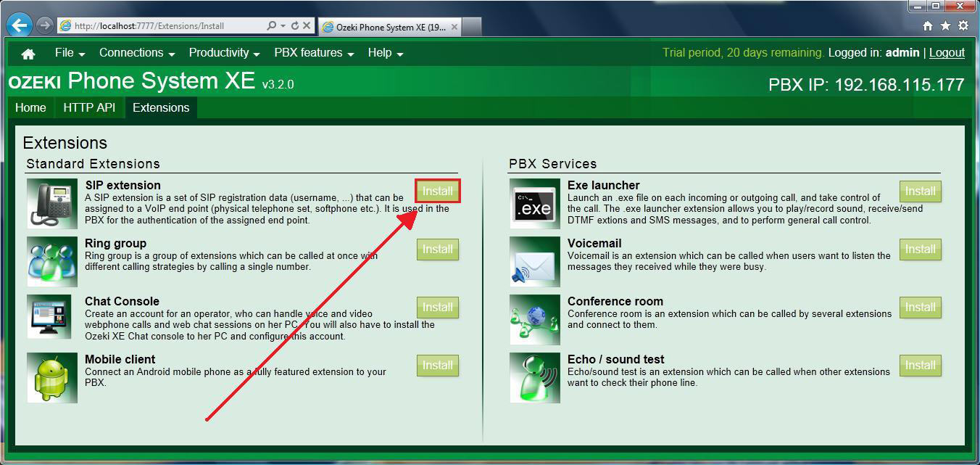Open the PBX features menu
The width and height of the screenshot is (980, 465).
pyautogui.click(x=314, y=53)
